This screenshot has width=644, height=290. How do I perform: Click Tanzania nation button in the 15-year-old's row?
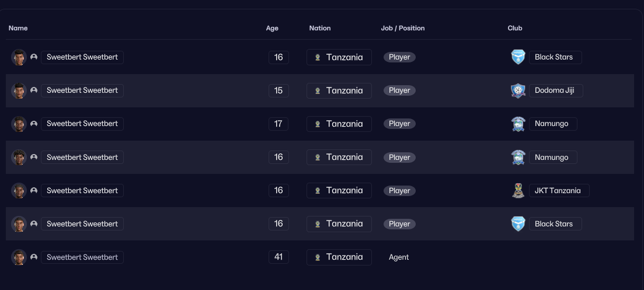(x=339, y=90)
